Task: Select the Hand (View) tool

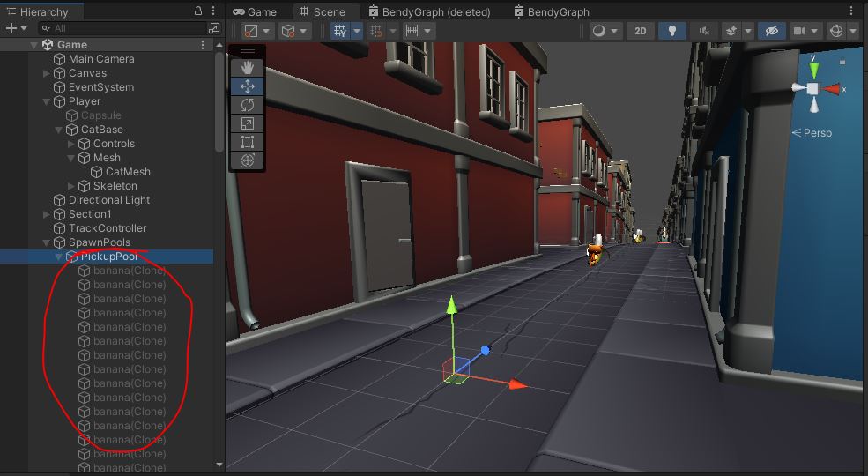Action: coord(248,68)
